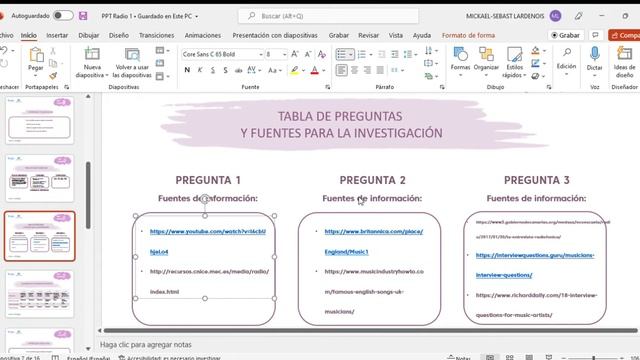The height and width of the screenshot is (360, 640).
Task: Select the currently highlighted slide thumbnail
Action: (40, 236)
